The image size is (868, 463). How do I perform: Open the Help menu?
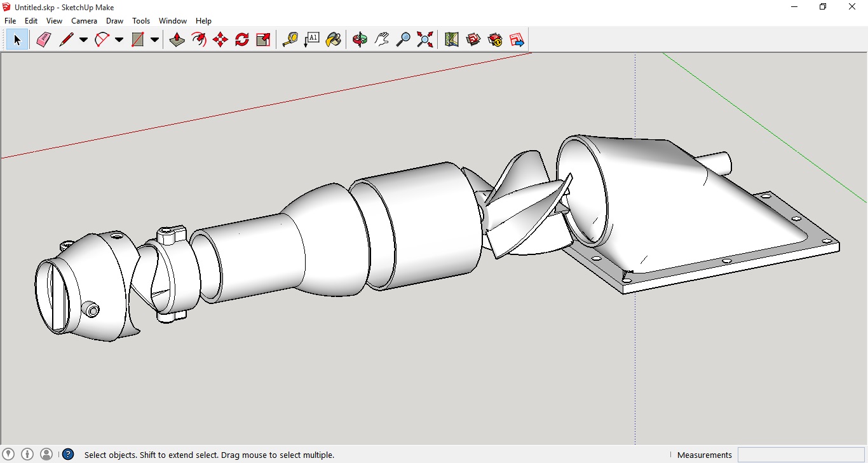(203, 21)
